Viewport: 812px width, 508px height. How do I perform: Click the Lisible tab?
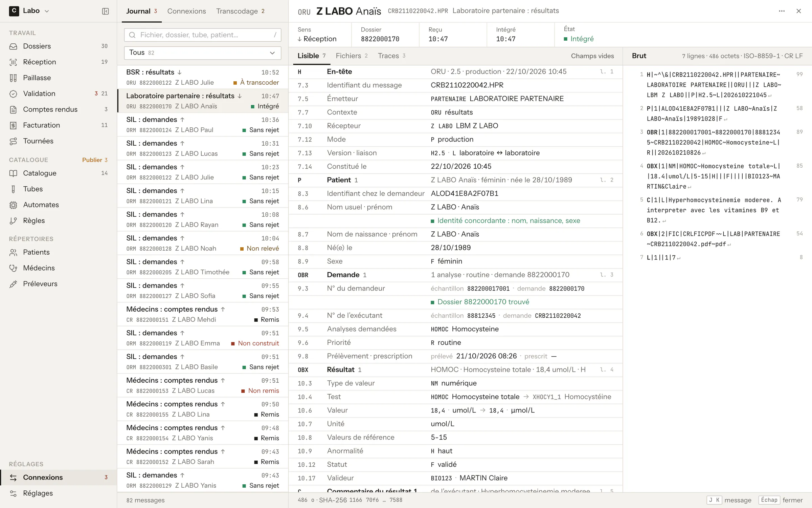(x=311, y=56)
